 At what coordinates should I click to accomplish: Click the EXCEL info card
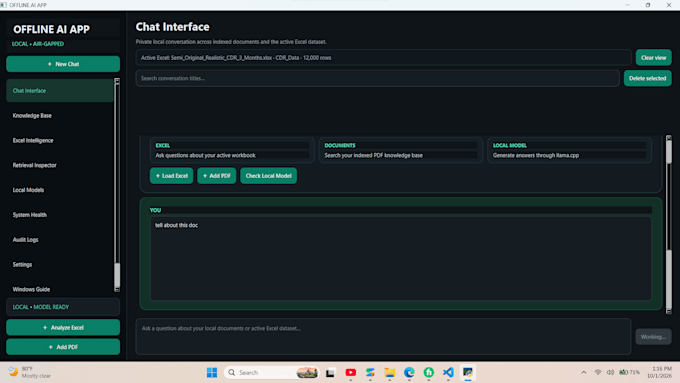(x=232, y=151)
